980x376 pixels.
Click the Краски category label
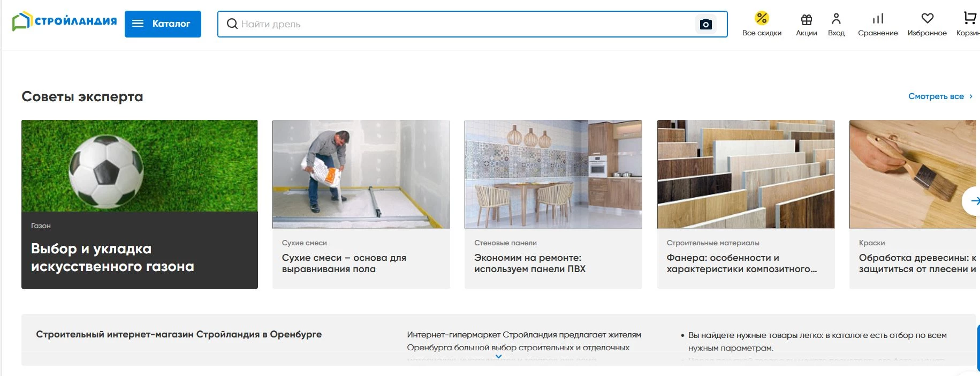tap(872, 243)
